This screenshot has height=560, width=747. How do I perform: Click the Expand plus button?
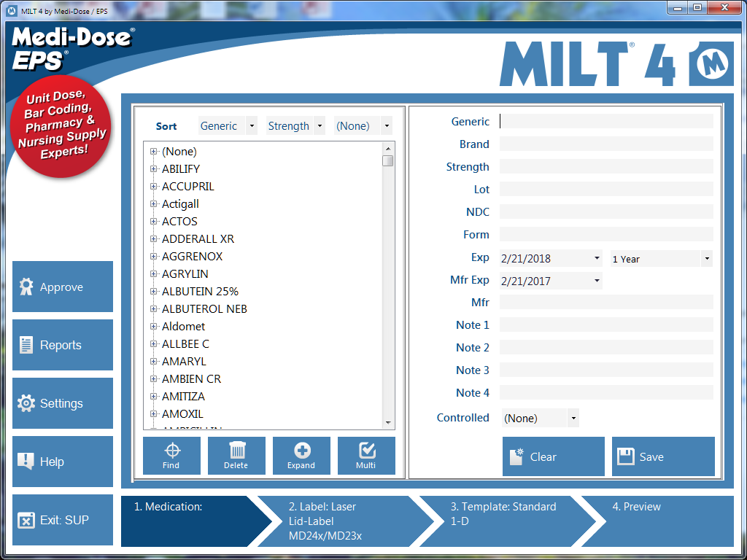(301, 456)
